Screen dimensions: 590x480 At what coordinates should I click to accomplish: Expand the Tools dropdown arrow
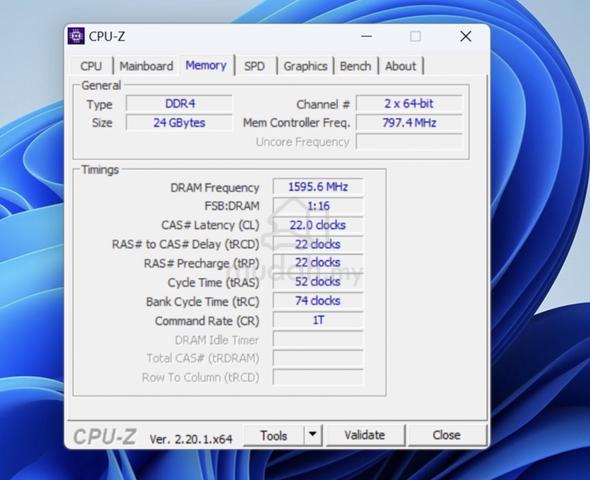tap(313, 436)
